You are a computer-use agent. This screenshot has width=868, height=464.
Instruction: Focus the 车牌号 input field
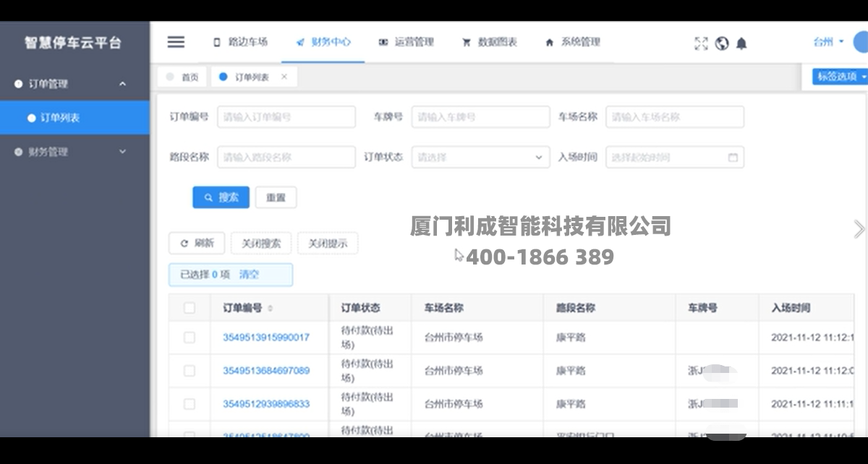[x=480, y=117]
